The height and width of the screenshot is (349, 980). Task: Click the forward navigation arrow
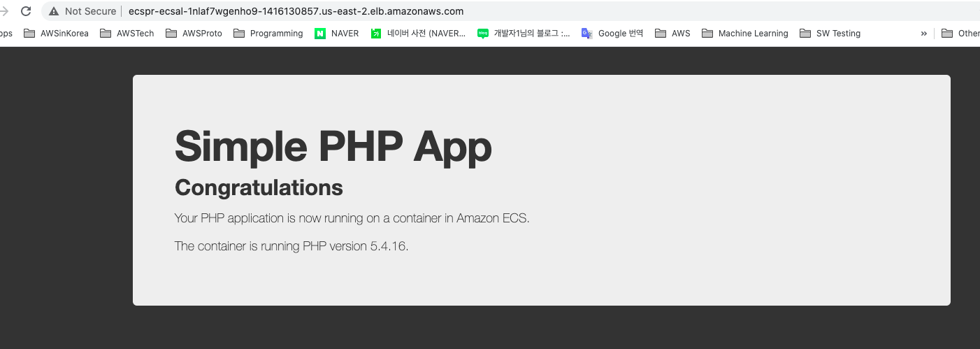click(x=4, y=11)
